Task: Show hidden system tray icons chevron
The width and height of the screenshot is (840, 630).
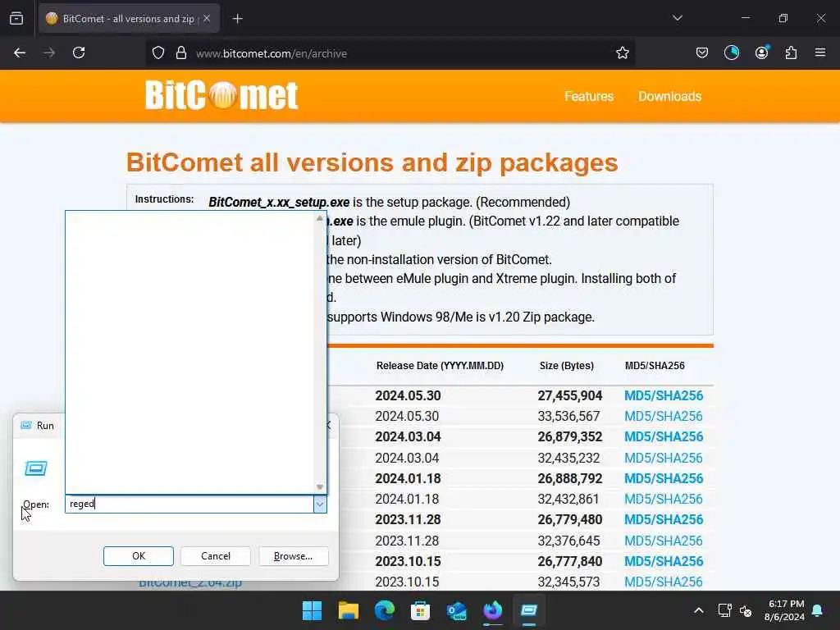Action: pyautogui.click(x=699, y=610)
